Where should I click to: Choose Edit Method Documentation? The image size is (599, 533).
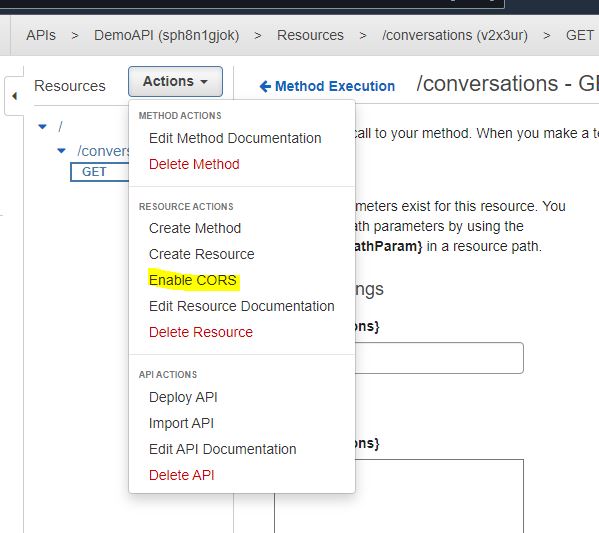(235, 138)
